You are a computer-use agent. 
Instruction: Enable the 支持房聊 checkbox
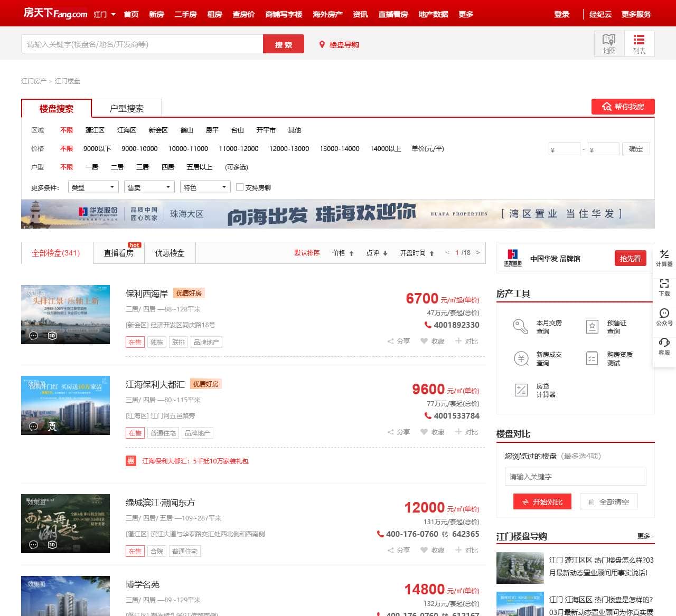240,187
